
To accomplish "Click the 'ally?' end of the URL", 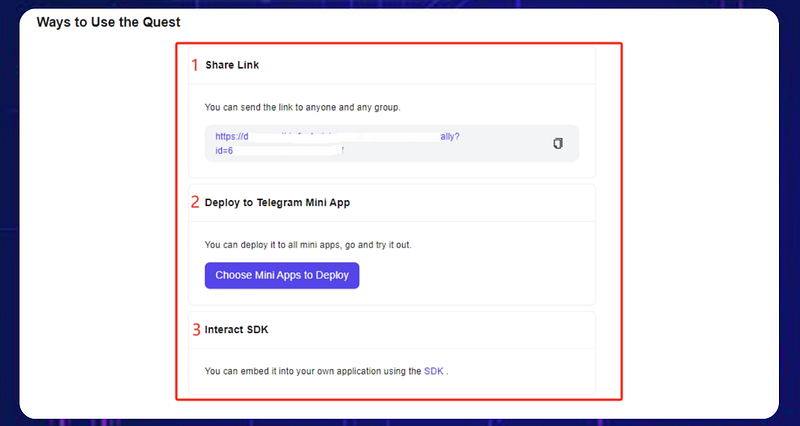I will 450,137.
